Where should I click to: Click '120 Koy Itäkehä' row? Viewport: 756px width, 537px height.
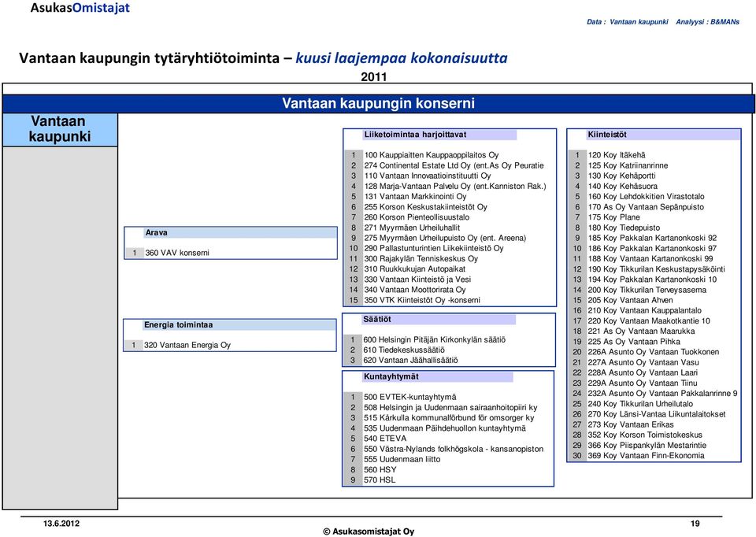click(616, 155)
